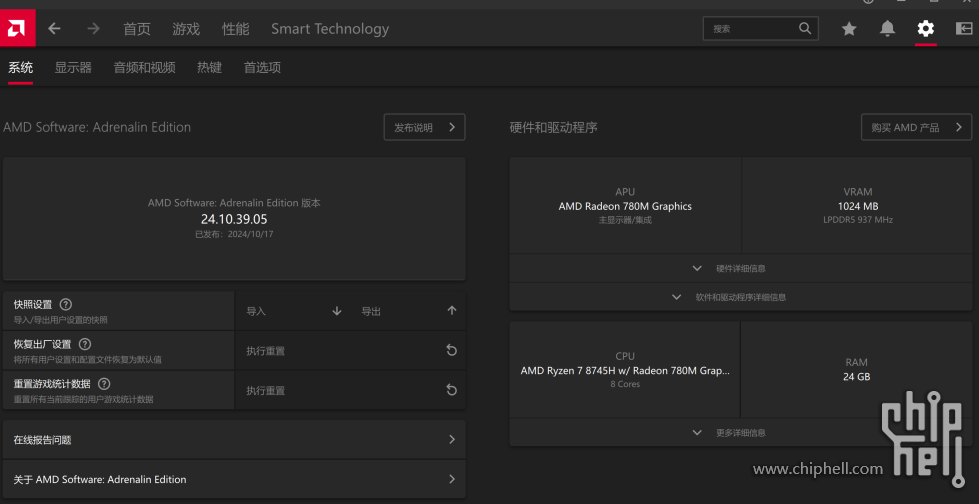Click the help icon next to 恢复出厂设置
This screenshot has height=504, width=979.
click(x=85, y=344)
